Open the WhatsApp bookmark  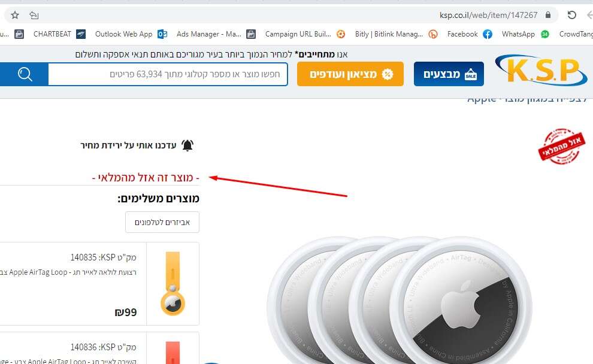click(525, 34)
